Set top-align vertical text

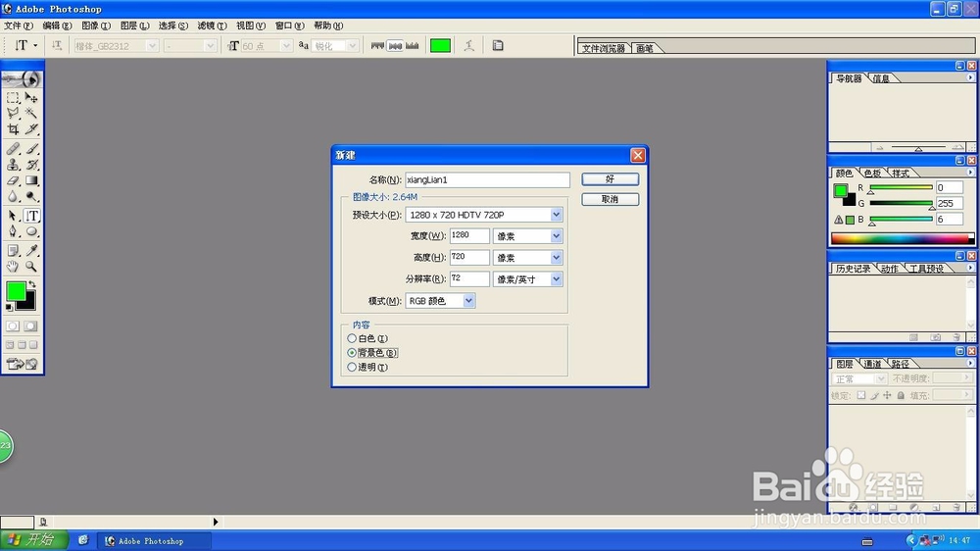(377, 46)
